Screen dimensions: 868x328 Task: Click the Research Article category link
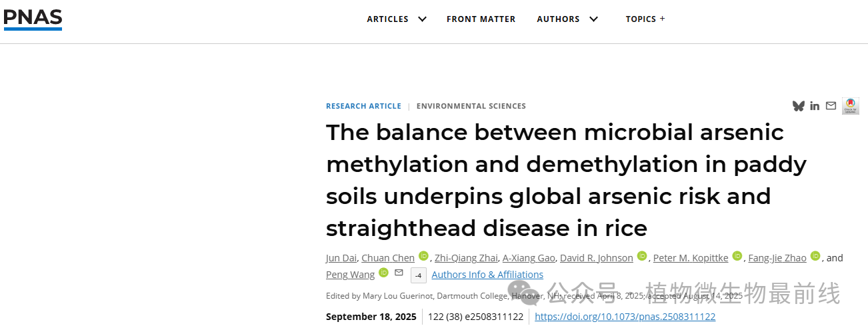pos(363,106)
